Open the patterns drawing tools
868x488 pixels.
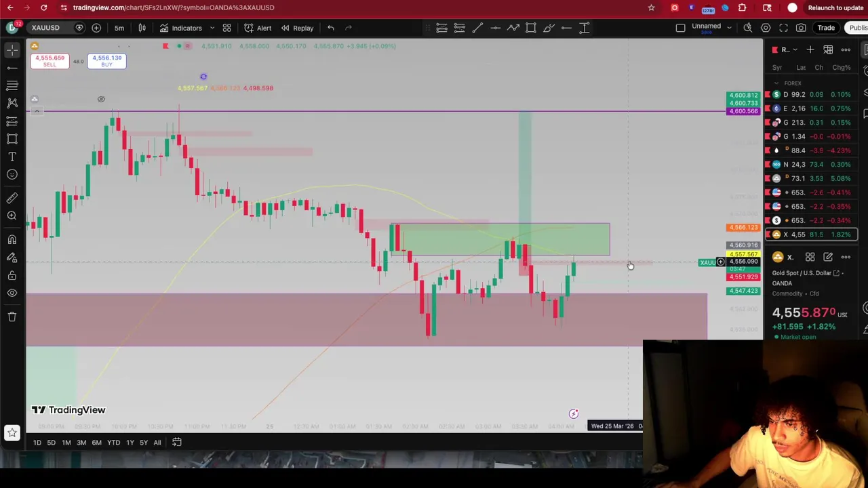(x=12, y=103)
